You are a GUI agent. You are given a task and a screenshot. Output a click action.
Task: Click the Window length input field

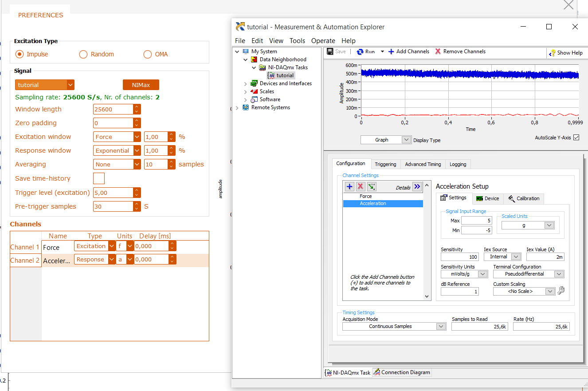[113, 110]
